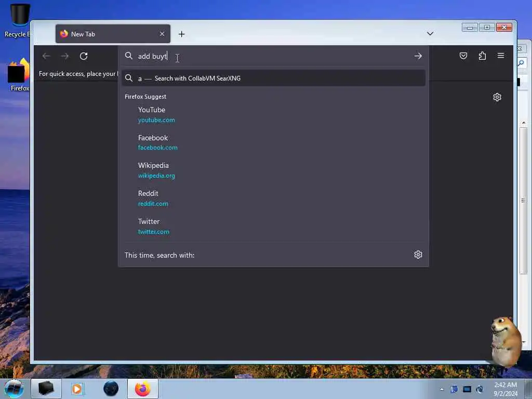Click the Firefox reload page button
Viewport: 532px width, 399px height.
tap(84, 56)
